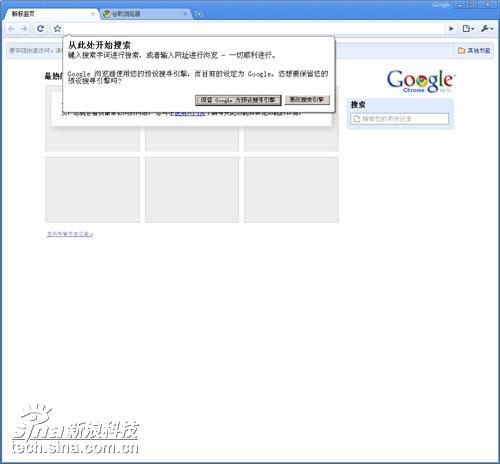The width and height of the screenshot is (500, 464).
Task: Minimize the Chrome window
Action: [461, 4]
